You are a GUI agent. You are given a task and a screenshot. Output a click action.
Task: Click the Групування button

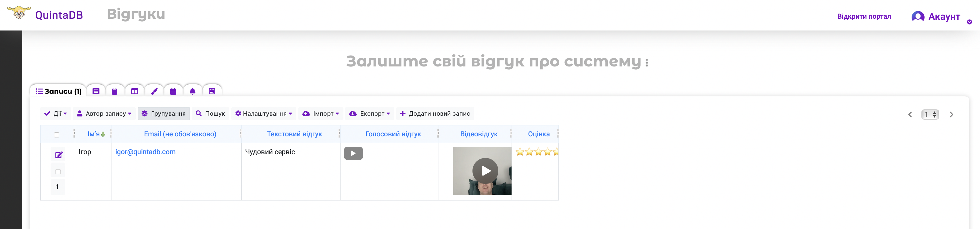(x=164, y=114)
